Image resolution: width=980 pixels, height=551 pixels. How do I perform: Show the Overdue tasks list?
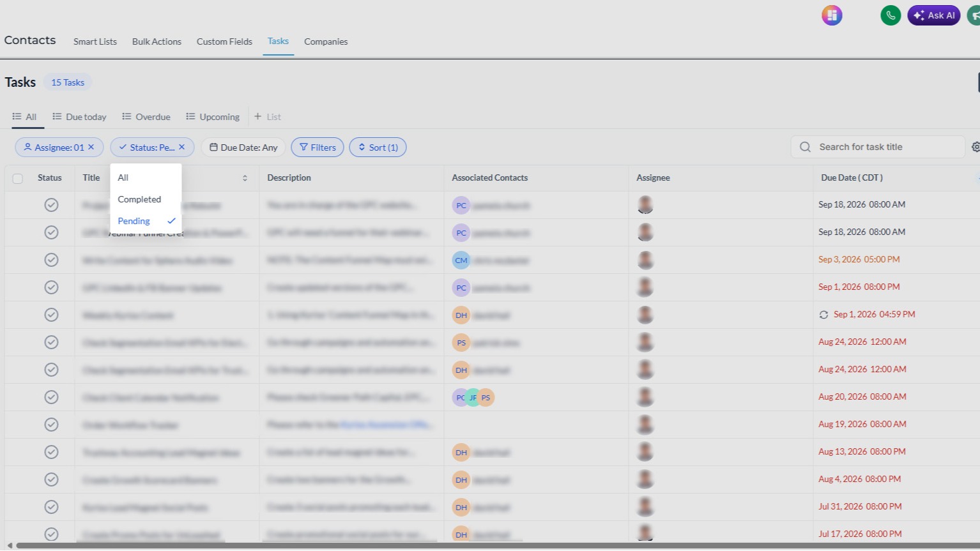pos(146,117)
